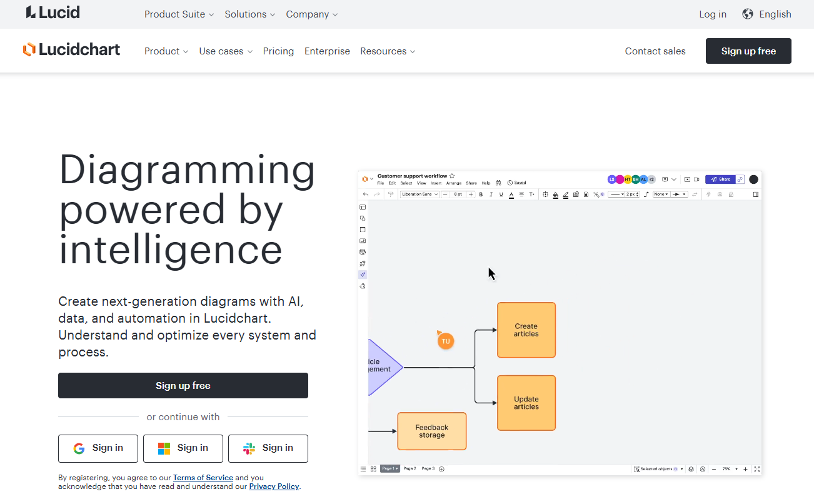Click the undo arrow in the editor toolbar
Viewport: 814px width, 504px height.
point(366,194)
